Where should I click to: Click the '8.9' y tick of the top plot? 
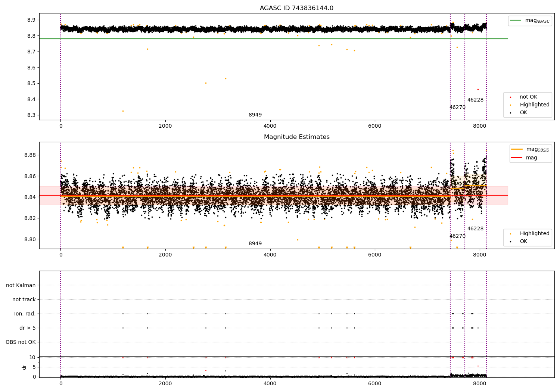[32, 20]
